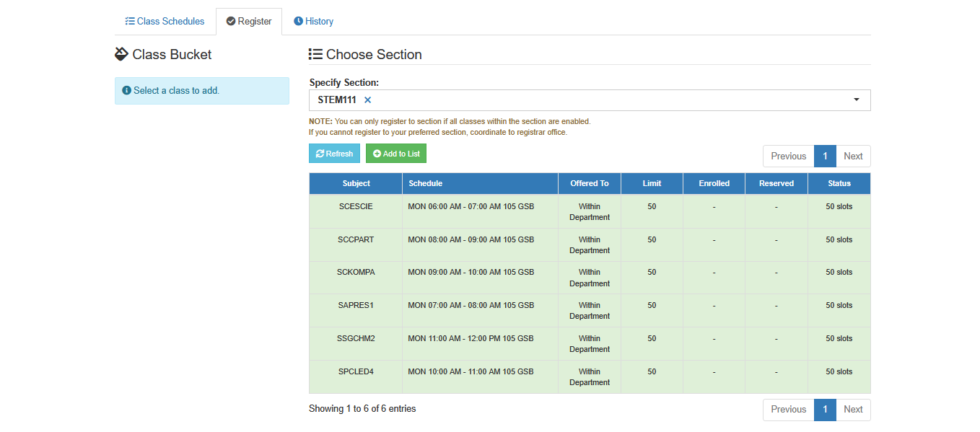Click the list icon beside Class Schedules
The width and height of the screenshot is (980, 432).
coord(130,22)
